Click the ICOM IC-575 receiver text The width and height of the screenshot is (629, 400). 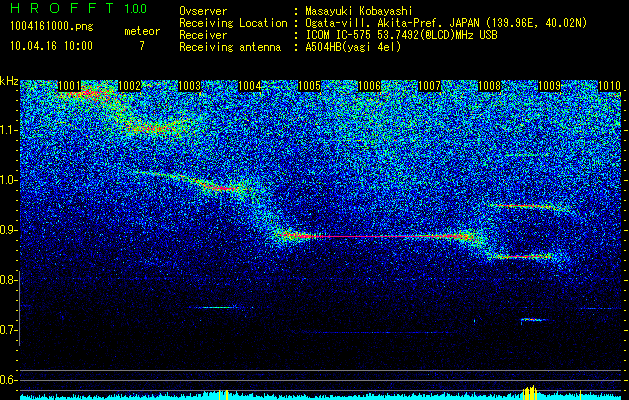coord(401,35)
